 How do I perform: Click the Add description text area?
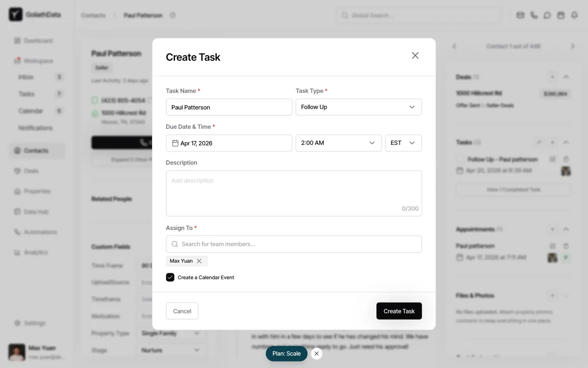(294, 189)
